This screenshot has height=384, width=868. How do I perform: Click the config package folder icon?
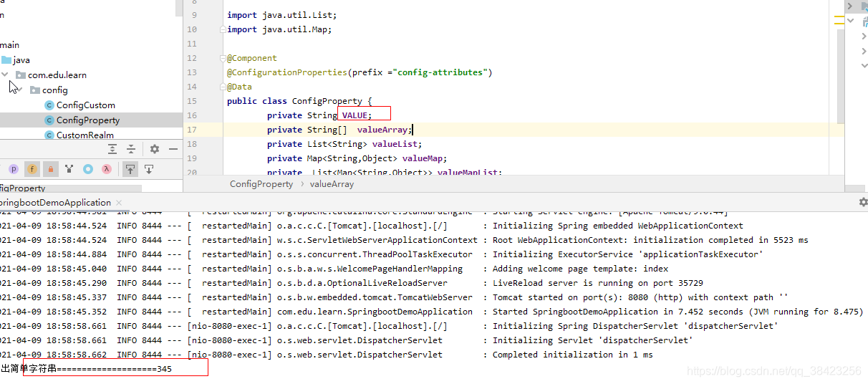tap(35, 90)
